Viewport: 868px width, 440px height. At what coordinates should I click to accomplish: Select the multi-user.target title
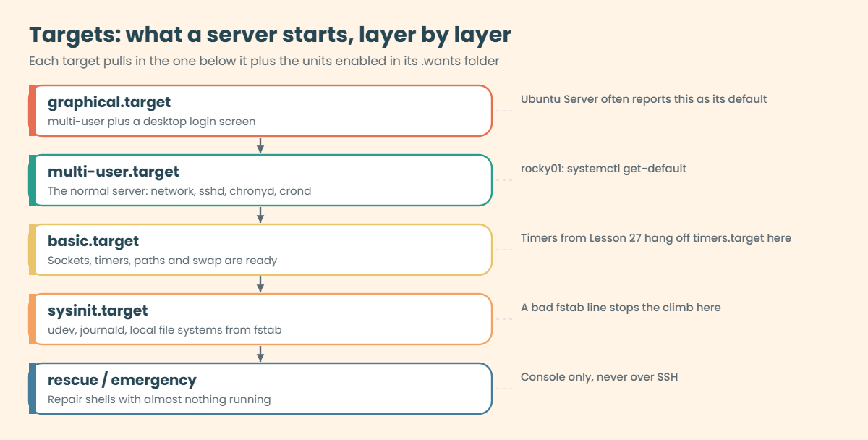(114, 172)
